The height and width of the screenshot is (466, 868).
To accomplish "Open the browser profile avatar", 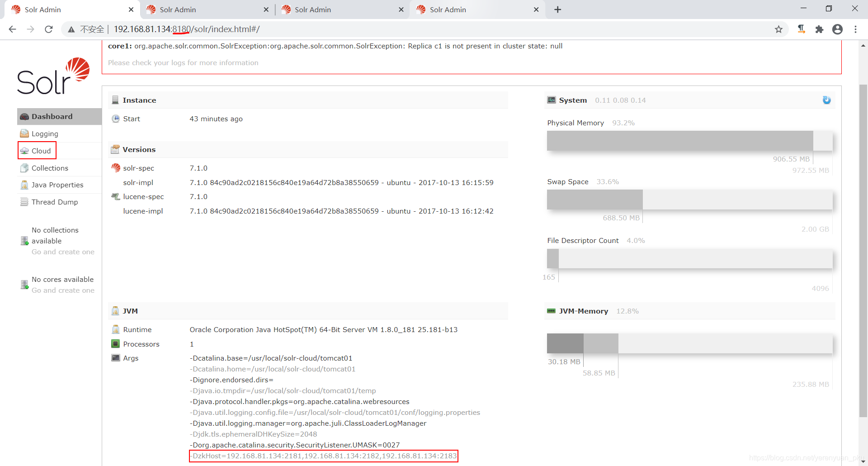I will tap(837, 29).
